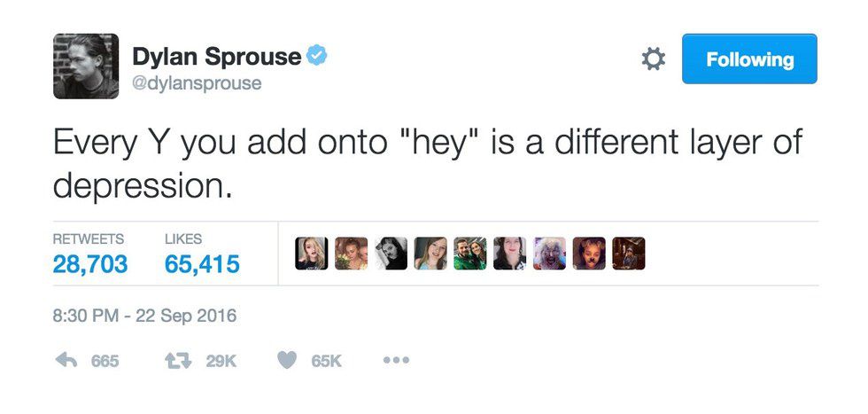Click the Dylan Sprouse display name
The height and width of the screenshot is (414, 868).
pos(216,58)
